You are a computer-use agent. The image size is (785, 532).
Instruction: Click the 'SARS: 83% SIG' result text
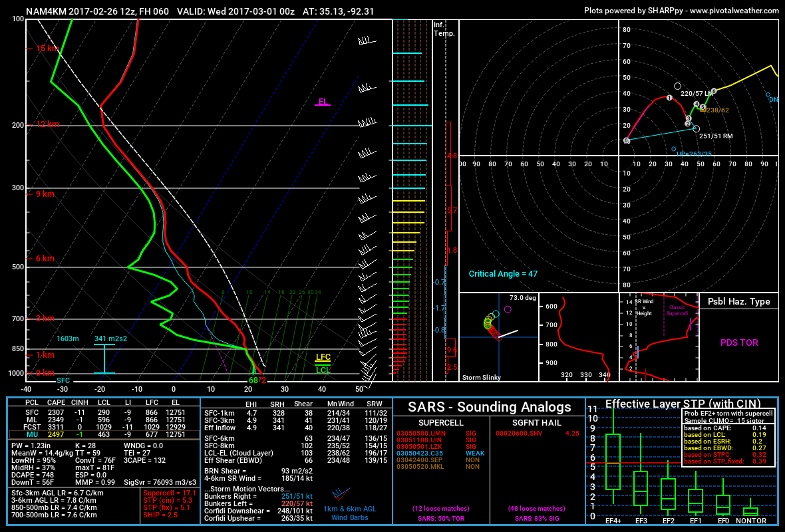pos(537,519)
